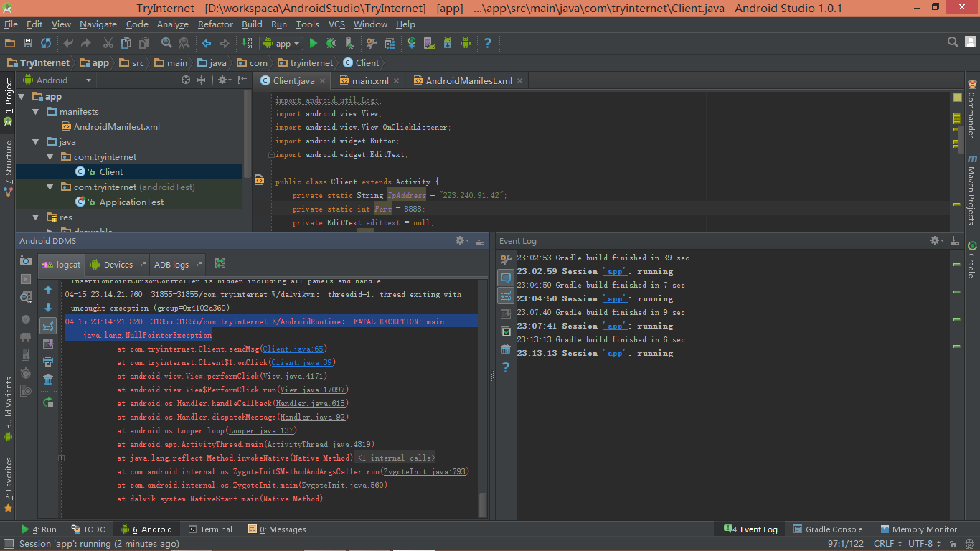980x551 pixels.
Task: Toggle soft wraps in logcat
Action: click(x=48, y=326)
